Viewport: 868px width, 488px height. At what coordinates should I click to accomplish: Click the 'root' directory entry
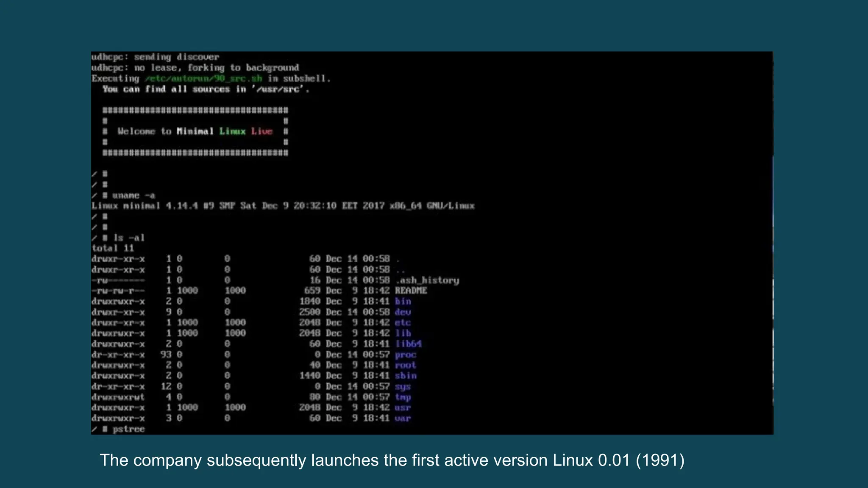coord(405,365)
